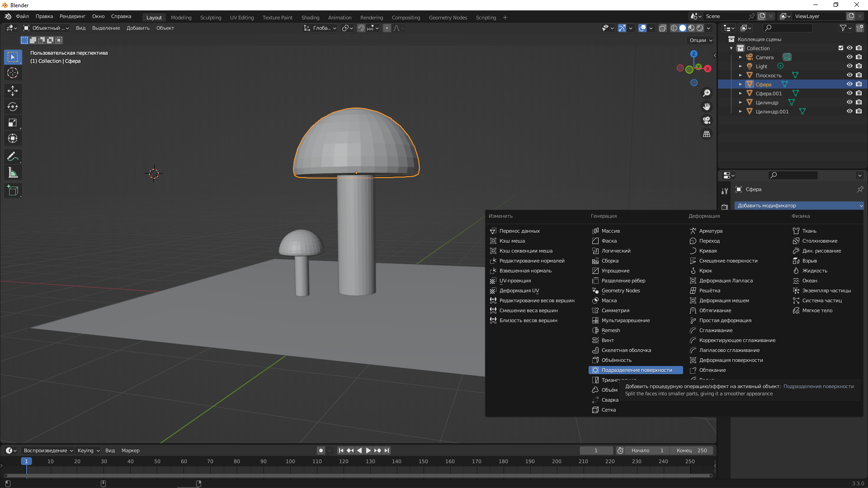868x488 pixels.
Task: Hide Camera in viewport via eye icon
Action: point(849,57)
